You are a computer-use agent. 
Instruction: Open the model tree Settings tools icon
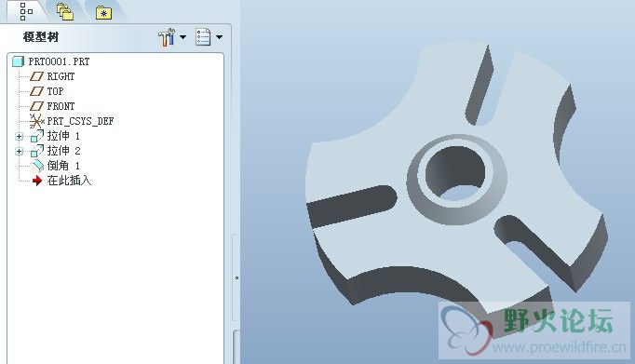coord(167,37)
